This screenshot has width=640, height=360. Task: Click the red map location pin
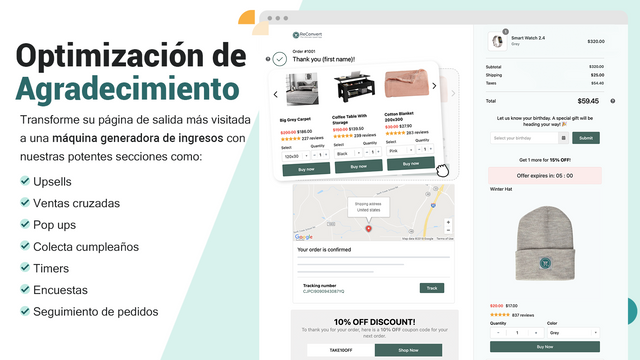tap(369, 229)
